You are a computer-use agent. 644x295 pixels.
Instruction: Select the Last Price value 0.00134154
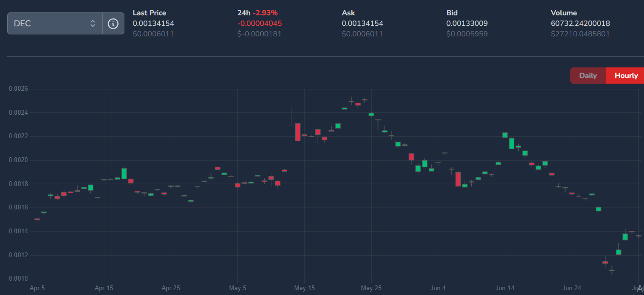pos(153,23)
